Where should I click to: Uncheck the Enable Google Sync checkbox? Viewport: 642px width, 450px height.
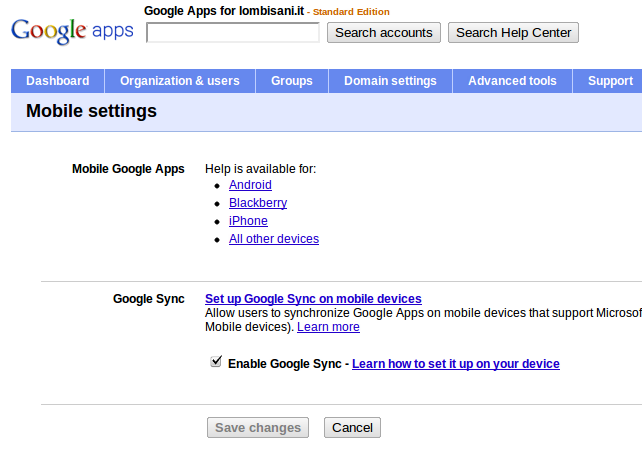216,362
